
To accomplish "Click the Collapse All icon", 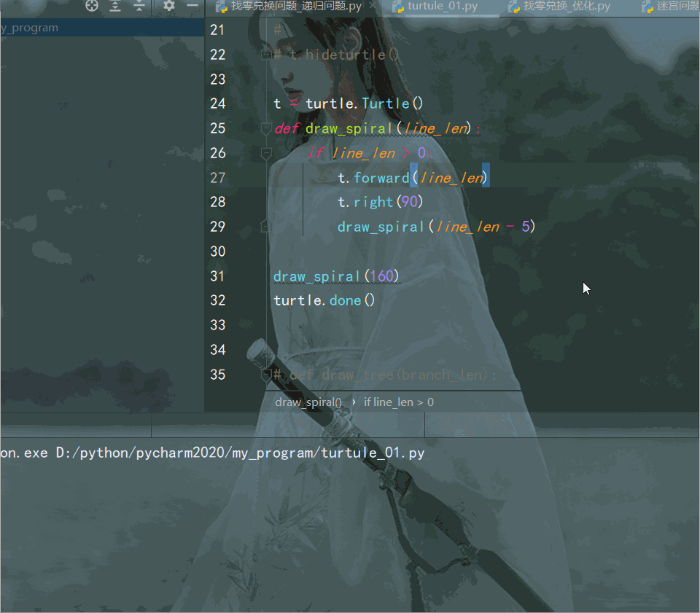I will tap(139, 5).
